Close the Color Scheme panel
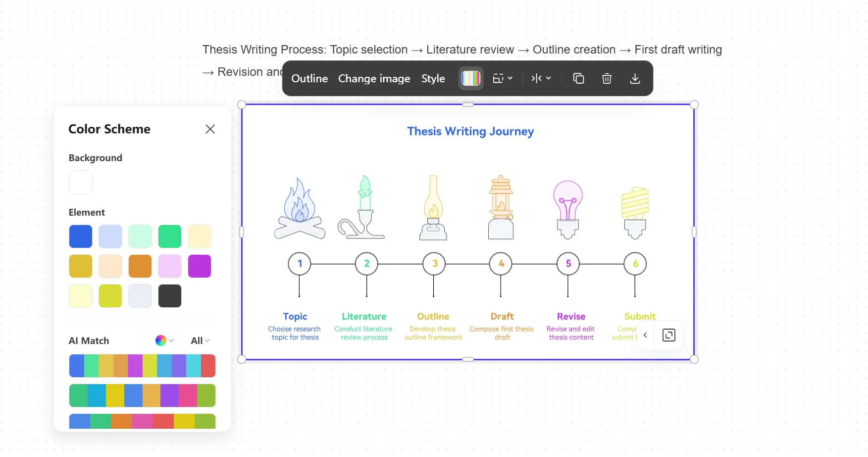868x457 pixels. click(x=210, y=129)
